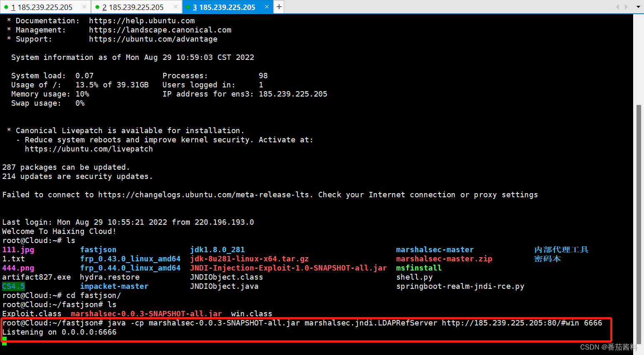
Task: Click the https://help.ubuntu.com documentation URL
Action: pos(142,21)
